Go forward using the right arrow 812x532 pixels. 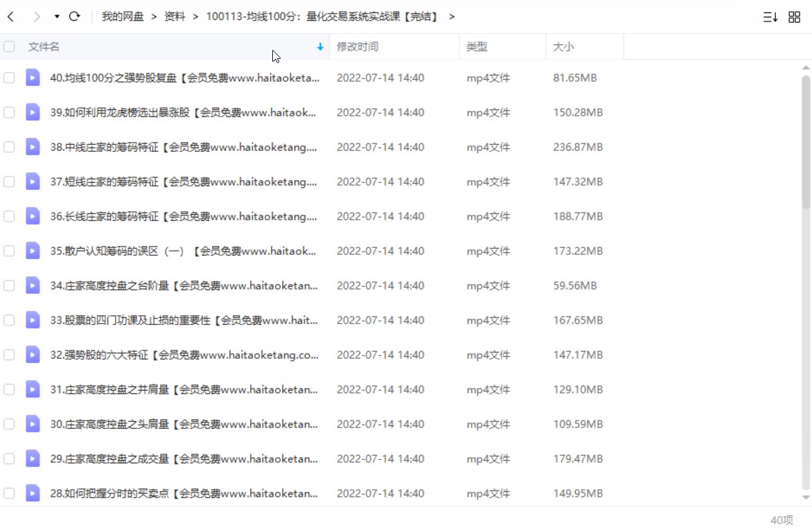[x=36, y=17]
